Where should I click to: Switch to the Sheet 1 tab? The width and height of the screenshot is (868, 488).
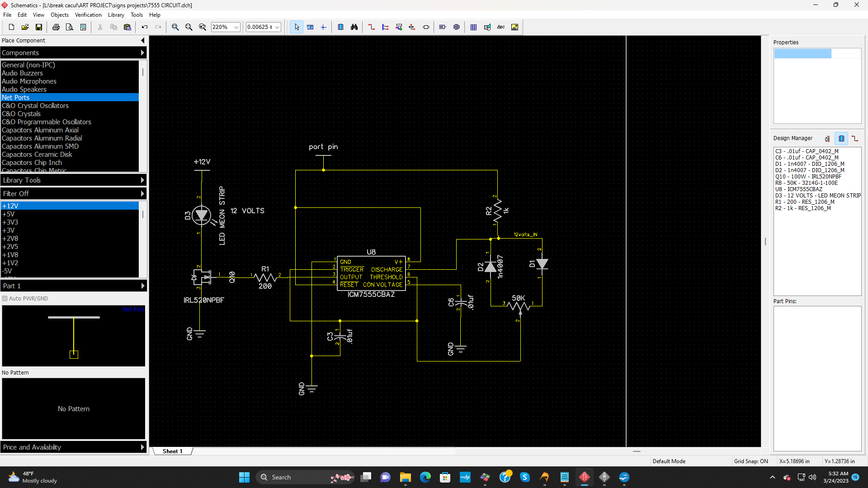172,451
